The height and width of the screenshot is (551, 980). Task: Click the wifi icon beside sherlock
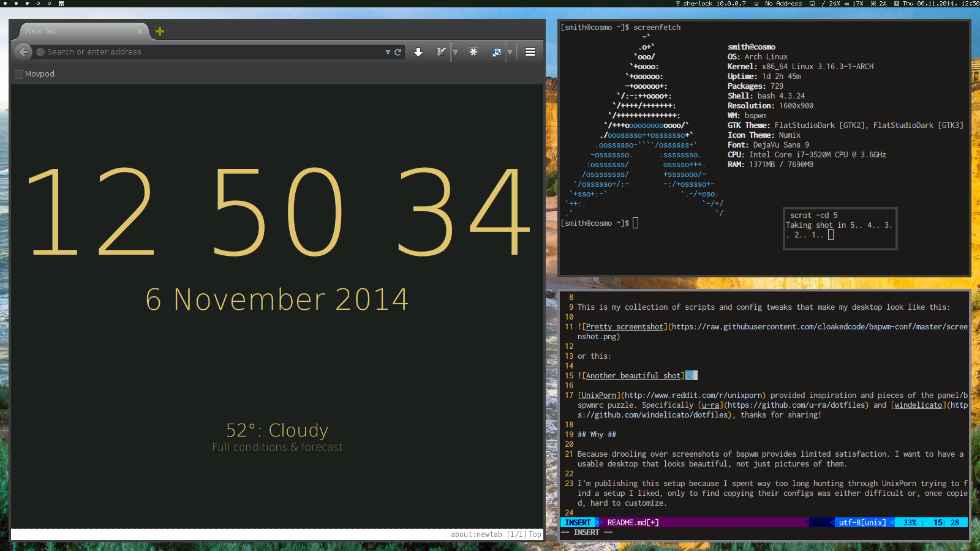coord(678,4)
